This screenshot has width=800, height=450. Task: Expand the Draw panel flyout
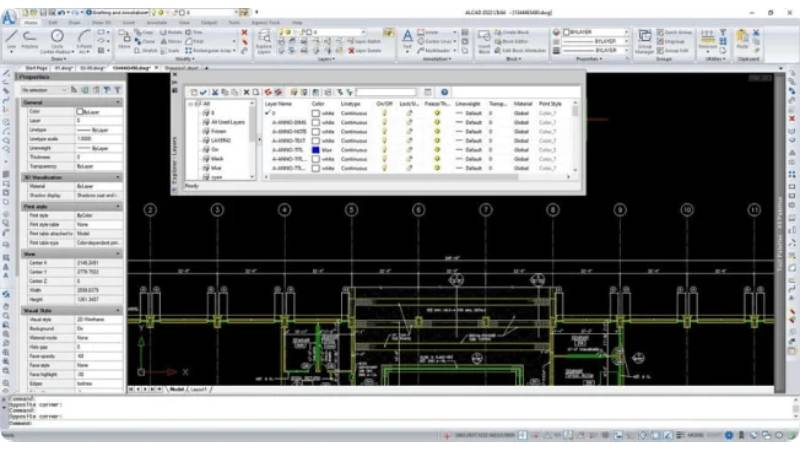click(x=58, y=59)
